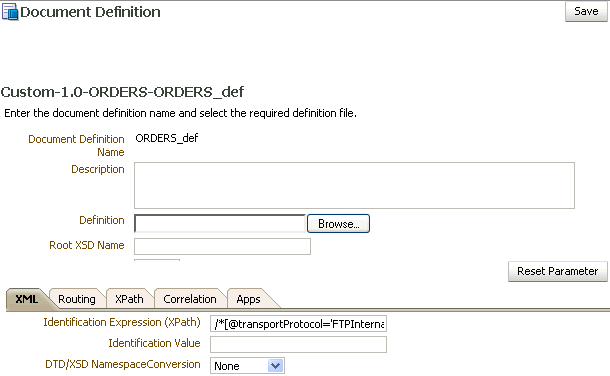The height and width of the screenshot is (376, 610).
Task: Select the XML tab
Action: pos(26,299)
